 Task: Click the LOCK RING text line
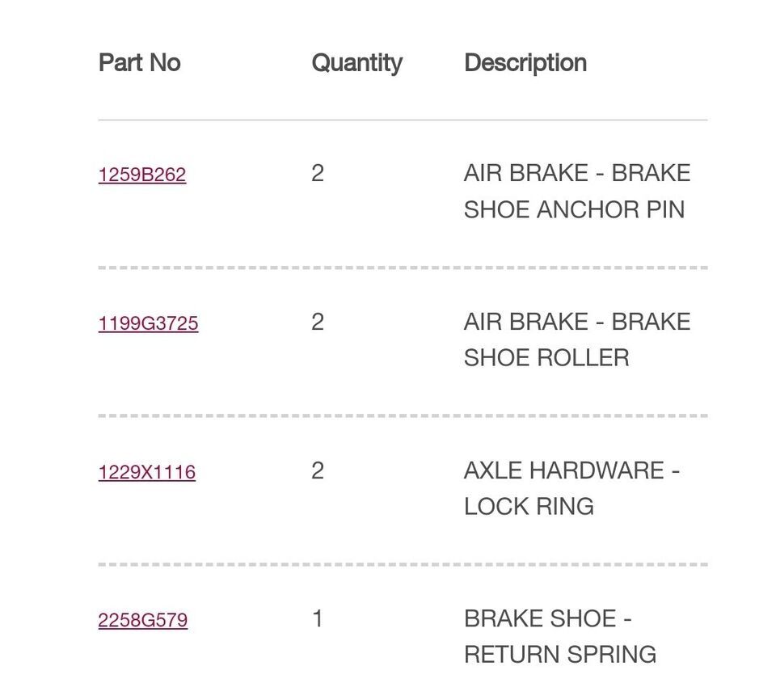[x=529, y=507]
